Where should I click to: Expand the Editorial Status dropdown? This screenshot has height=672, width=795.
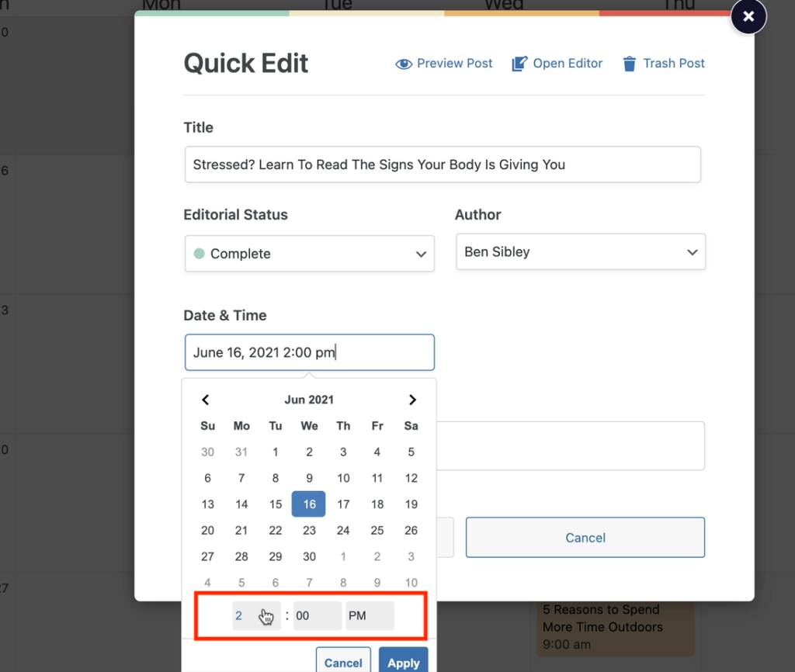pyautogui.click(x=309, y=254)
